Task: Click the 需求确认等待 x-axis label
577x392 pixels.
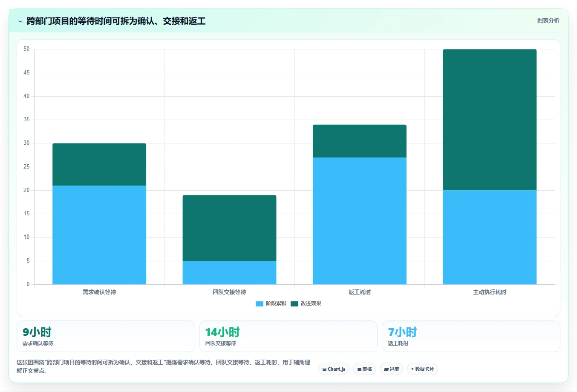Action: [99, 292]
